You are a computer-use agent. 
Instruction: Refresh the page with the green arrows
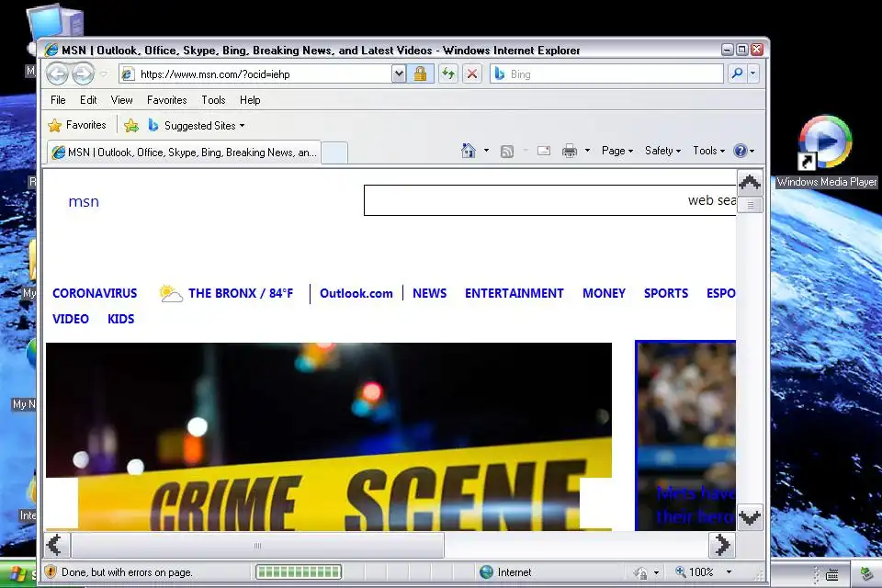[x=448, y=73]
